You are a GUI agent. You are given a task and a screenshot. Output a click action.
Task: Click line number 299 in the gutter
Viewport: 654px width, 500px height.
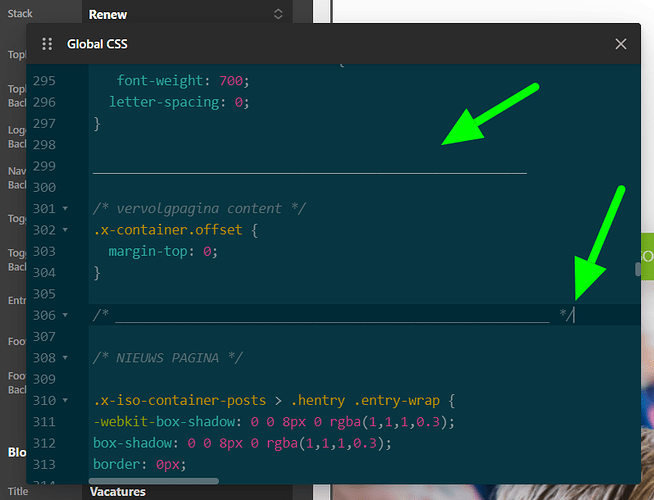point(43,166)
